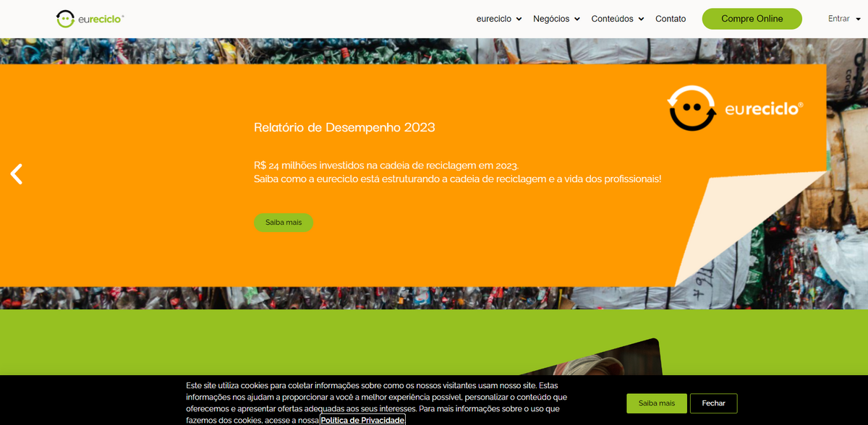This screenshot has height=425, width=868.
Task: Click the cookie notice text starting "Este site utiliza cookies"
Action: [x=376, y=403]
